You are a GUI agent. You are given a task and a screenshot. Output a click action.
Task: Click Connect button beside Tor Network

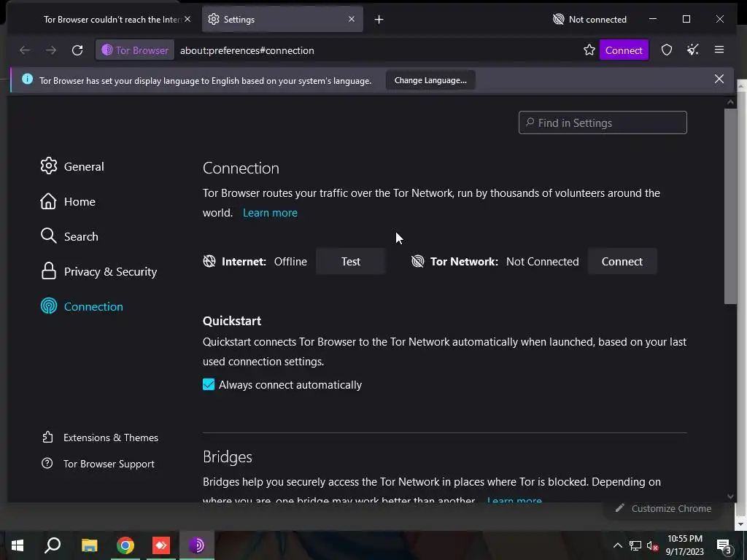coord(622,261)
